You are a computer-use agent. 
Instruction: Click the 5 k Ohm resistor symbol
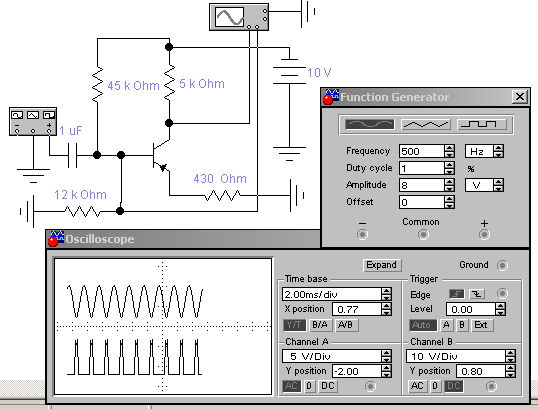pyautogui.click(x=169, y=83)
